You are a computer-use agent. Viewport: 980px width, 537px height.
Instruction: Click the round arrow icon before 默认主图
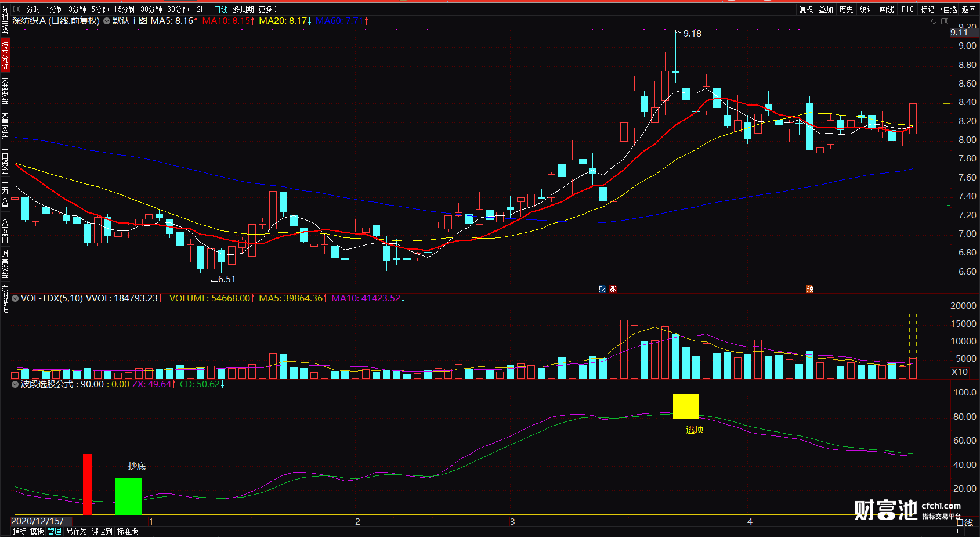pos(107,21)
